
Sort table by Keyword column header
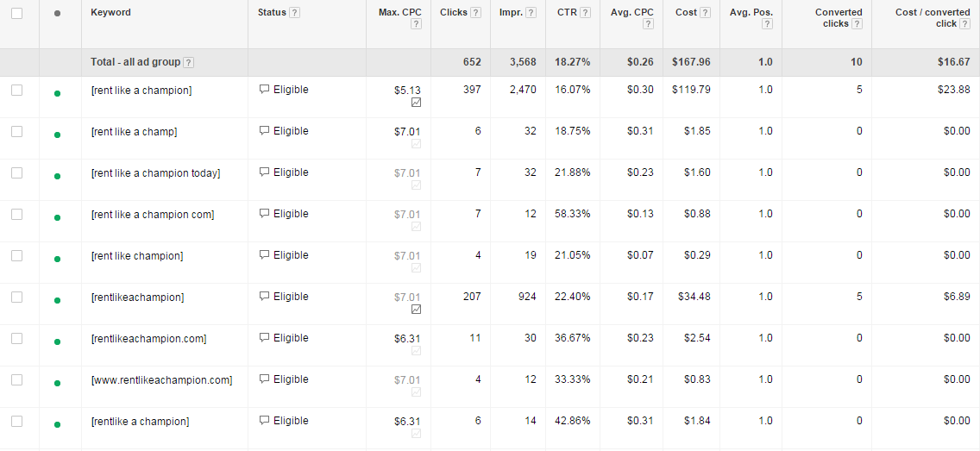(110, 12)
